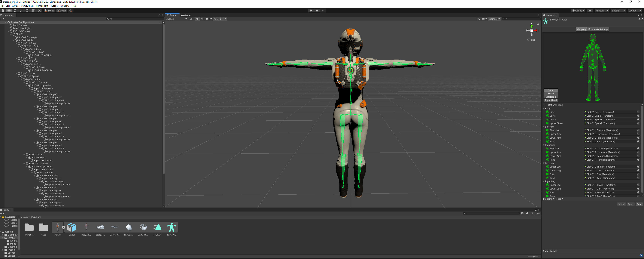Click the cloud services icon
644x259 pixels.
click(x=590, y=11)
